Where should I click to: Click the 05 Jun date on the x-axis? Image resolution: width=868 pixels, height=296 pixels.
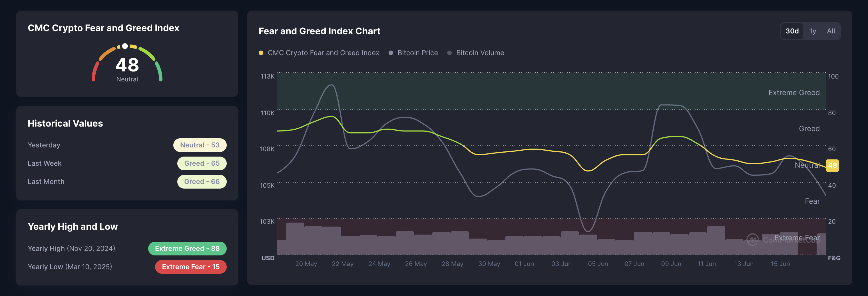point(598,264)
